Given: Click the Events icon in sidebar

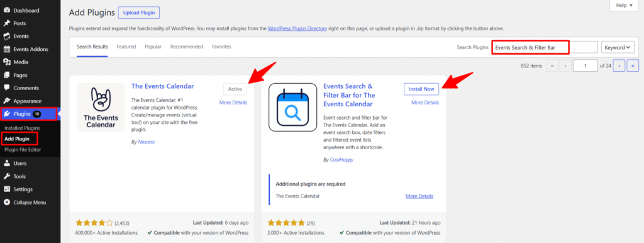Looking at the screenshot, I should [x=6, y=36].
